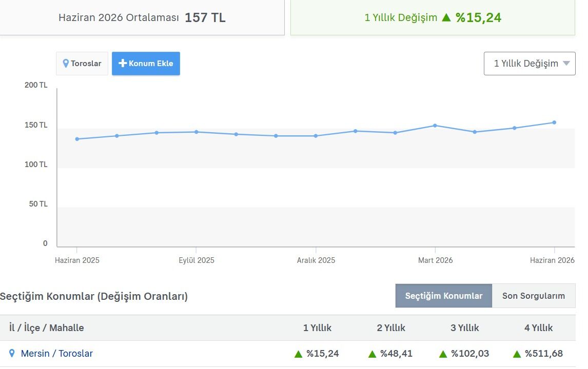Image resolution: width=588 pixels, height=369 pixels.
Task: Click the green arrow beside %511,68
Action: coord(517,354)
